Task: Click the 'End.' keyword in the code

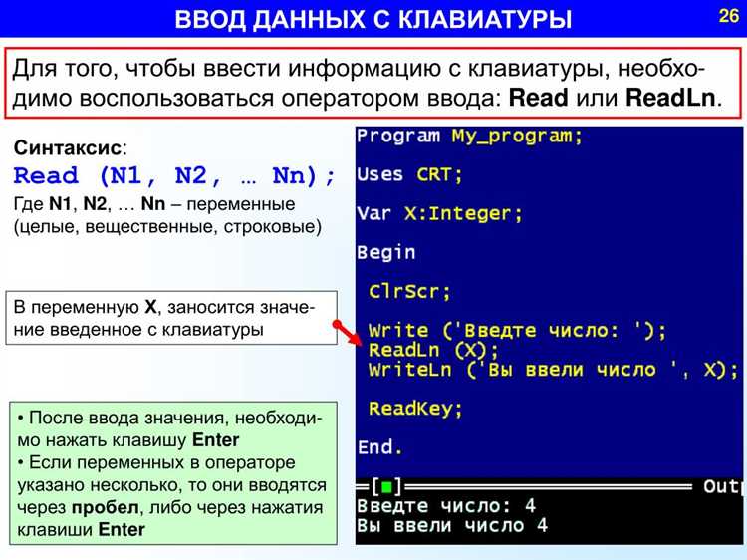Action: (x=380, y=447)
